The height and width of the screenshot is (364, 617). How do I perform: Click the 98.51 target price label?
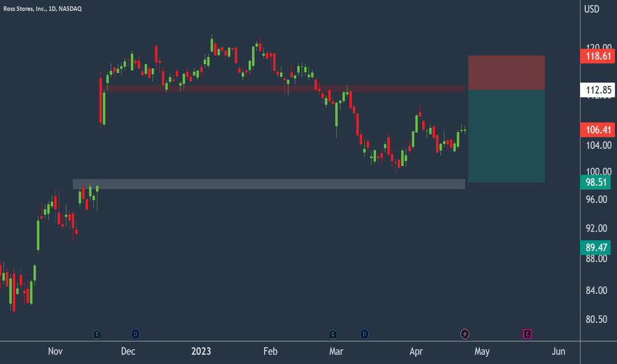point(596,182)
